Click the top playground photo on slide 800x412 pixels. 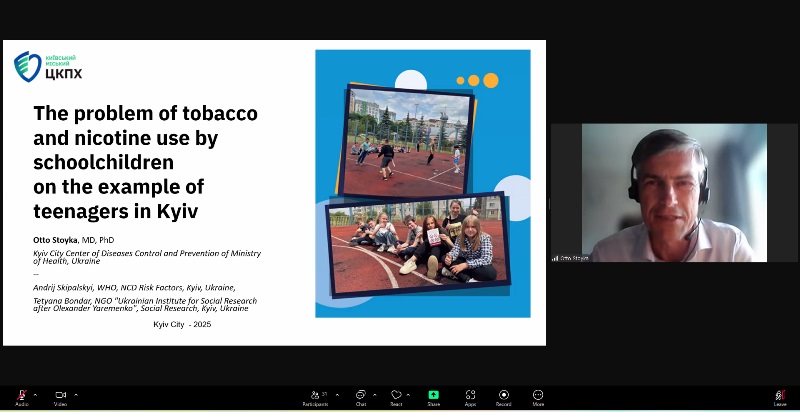pyautogui.click(x=407, y=142)
